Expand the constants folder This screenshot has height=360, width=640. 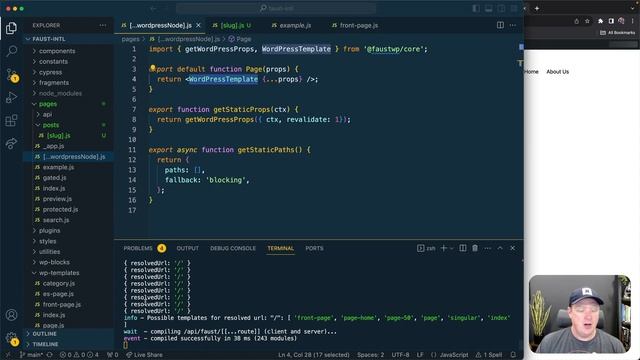(x=68, y=62)
